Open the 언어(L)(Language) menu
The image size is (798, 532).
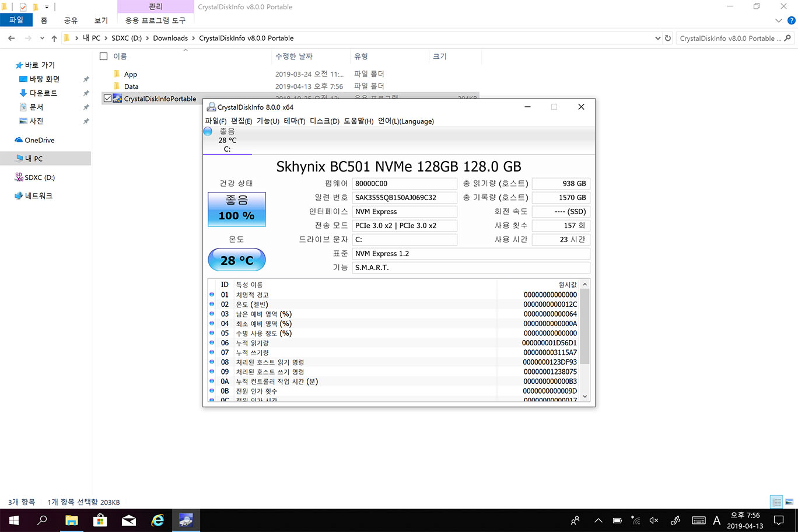pyautogui.click(x=406, y=121)
